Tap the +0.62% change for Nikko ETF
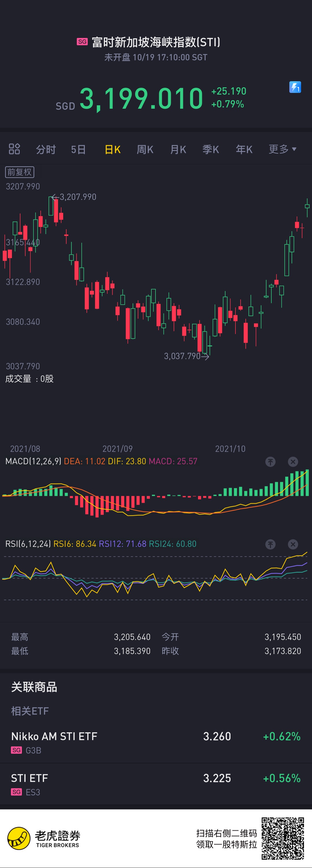 tap(282, 736)
